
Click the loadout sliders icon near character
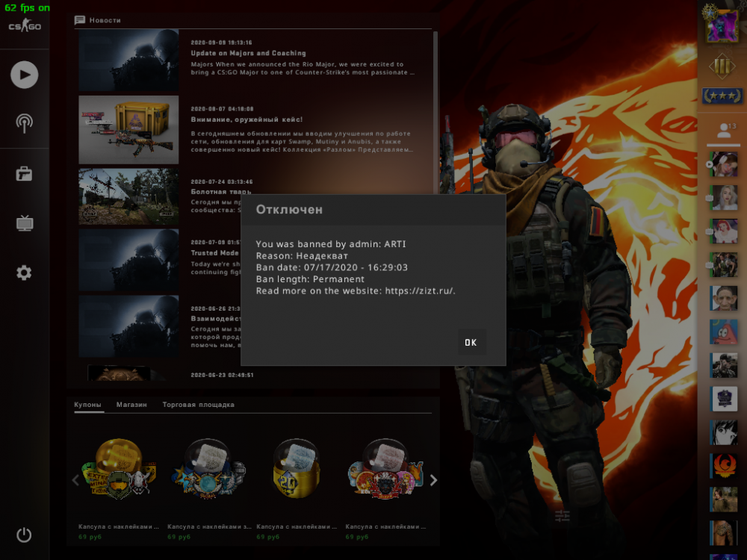coord(562,515)
